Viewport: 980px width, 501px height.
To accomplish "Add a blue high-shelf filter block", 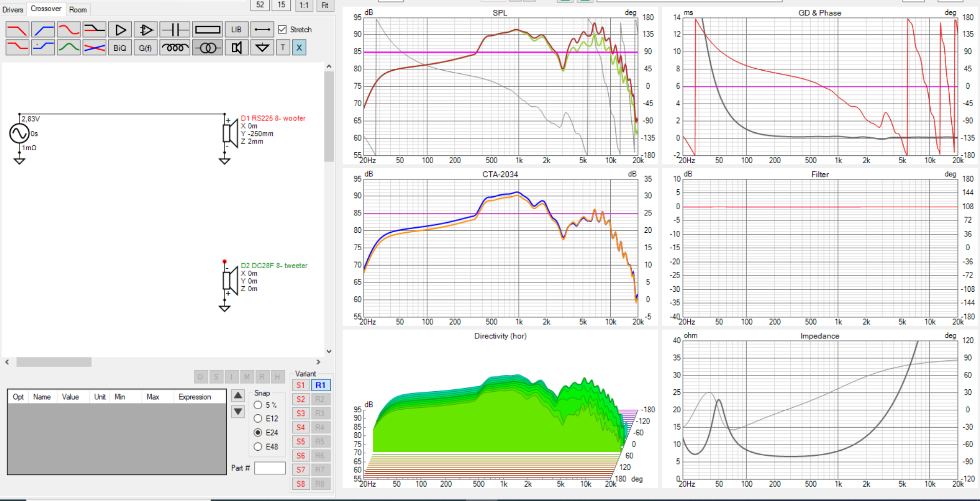I will point(43,48).
